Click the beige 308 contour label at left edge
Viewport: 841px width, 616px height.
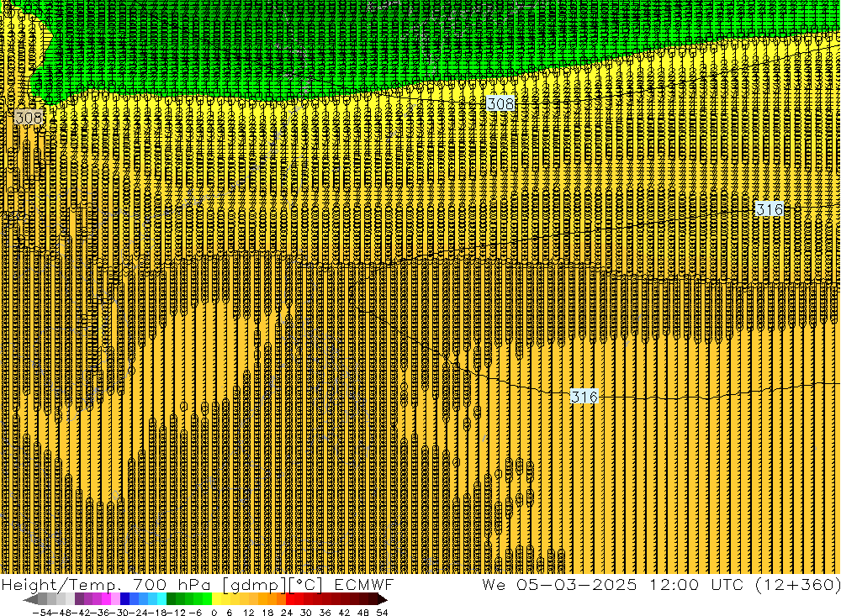coord(29,118)
